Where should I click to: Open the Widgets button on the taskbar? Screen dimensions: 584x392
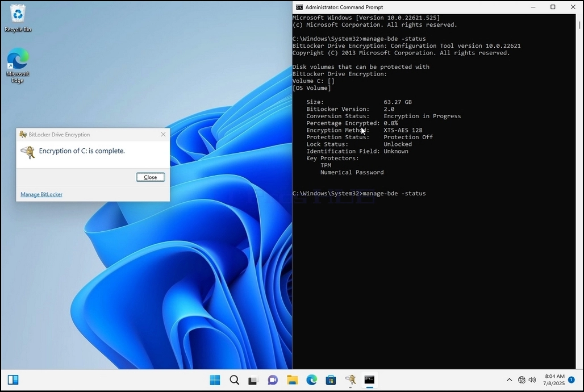[x=13, y=380]
